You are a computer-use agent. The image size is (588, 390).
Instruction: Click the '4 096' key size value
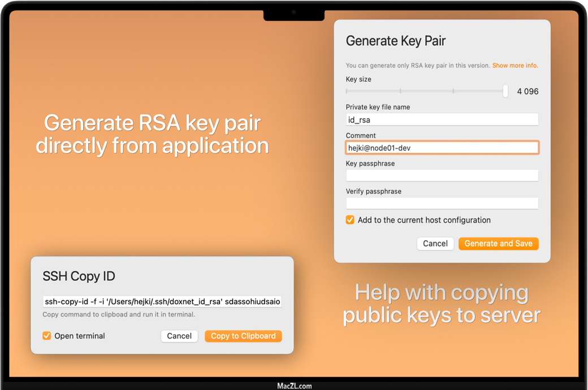coord(528,92)
